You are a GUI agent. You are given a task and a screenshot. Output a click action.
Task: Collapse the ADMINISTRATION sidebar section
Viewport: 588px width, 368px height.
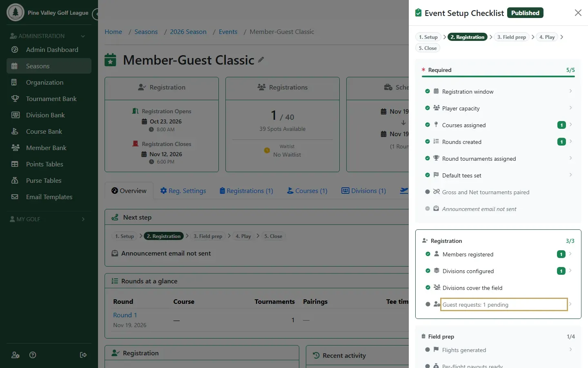click(83, 36)
